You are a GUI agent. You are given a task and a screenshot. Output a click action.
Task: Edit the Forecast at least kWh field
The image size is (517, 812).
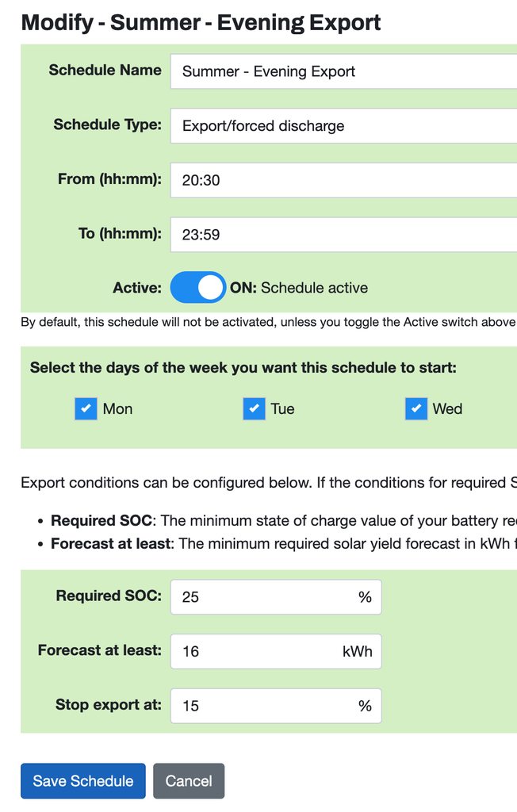(275, 651)
